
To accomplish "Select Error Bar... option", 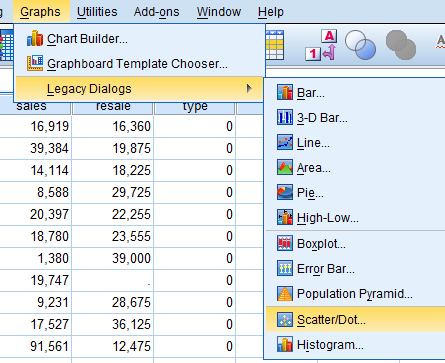I will [355, 268].
